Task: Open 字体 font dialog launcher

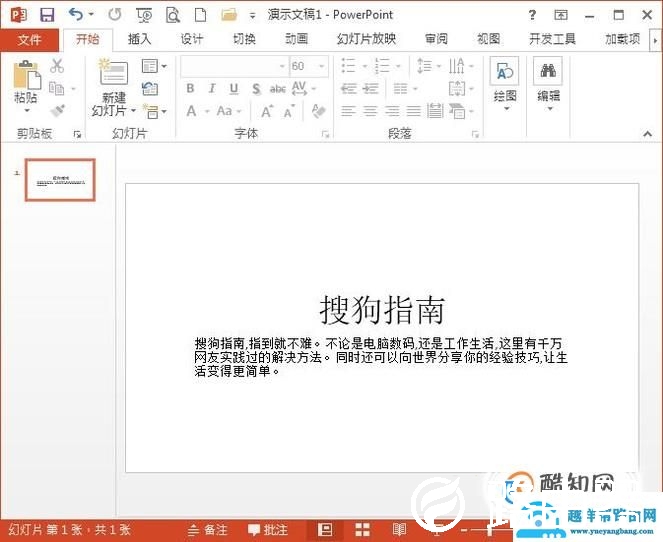Action: (325, 134)
